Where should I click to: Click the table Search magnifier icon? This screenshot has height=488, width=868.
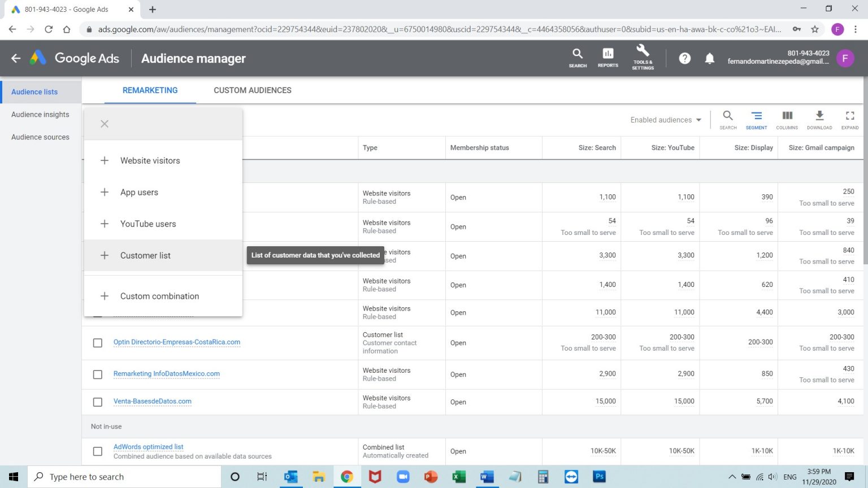point(728,120)
